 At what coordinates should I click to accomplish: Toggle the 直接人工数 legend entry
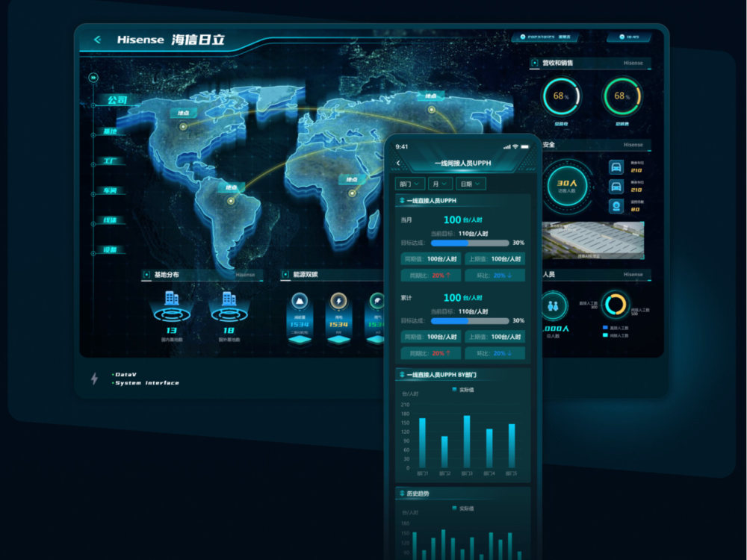tap(616, 328)
